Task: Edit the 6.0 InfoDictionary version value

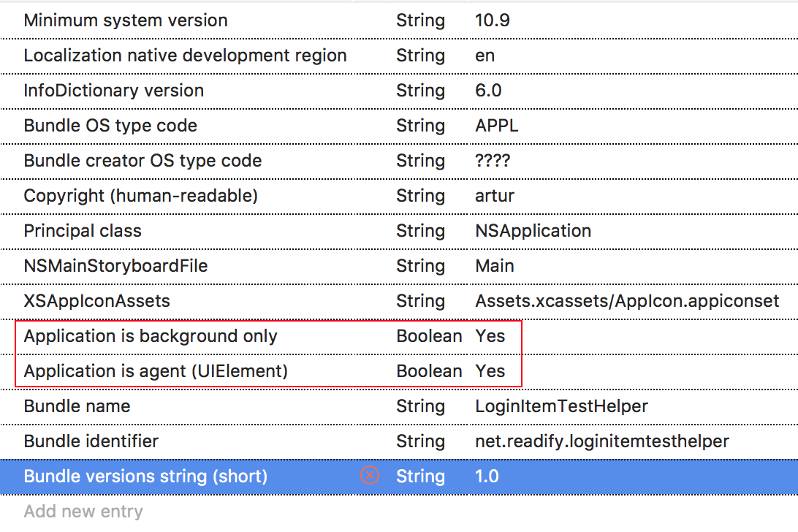Action: (x=488, y=91)
